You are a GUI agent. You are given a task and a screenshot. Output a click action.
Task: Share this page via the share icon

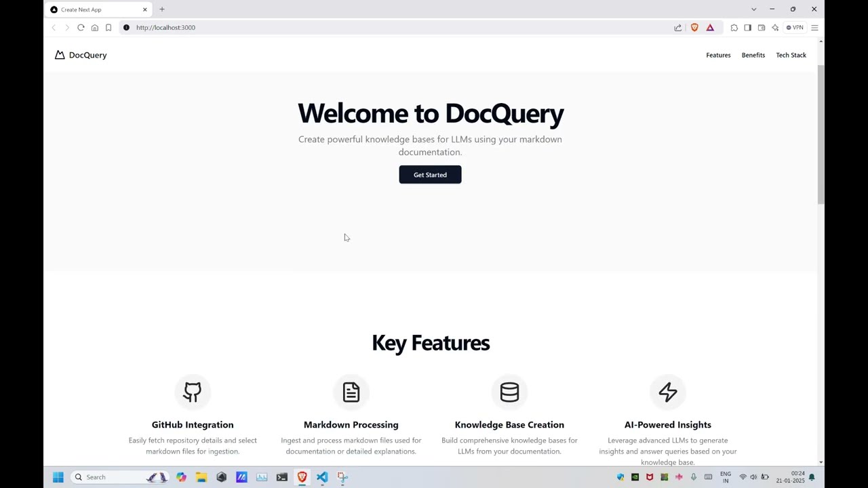(677, 27)
